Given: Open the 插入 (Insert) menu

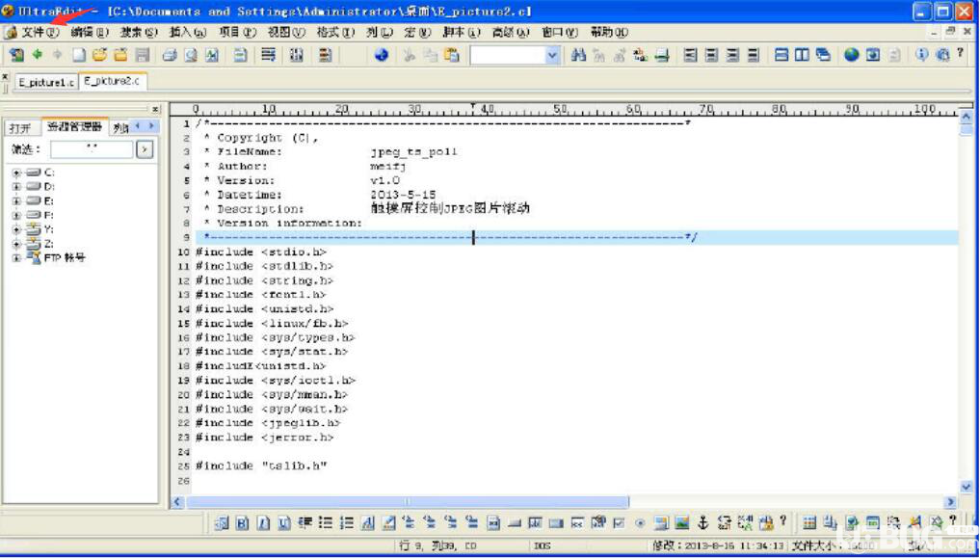Looking at the screenshot, I should (188, 32).
